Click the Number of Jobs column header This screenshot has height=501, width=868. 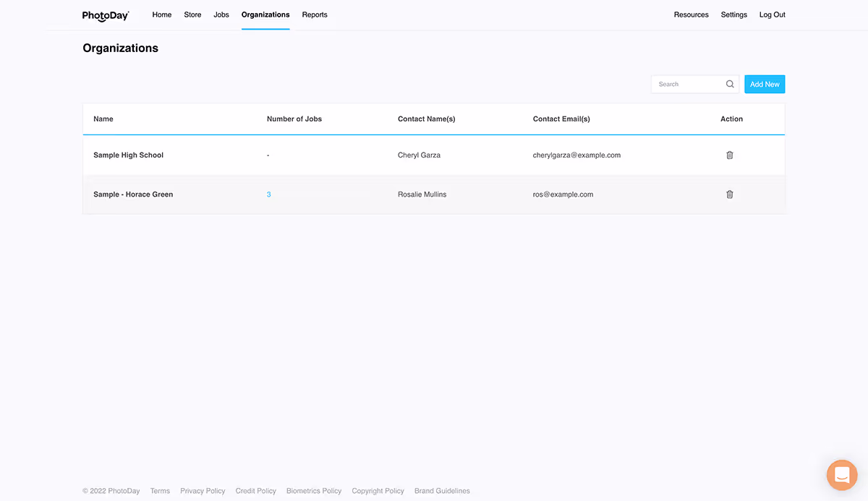click(x=294, y=119)
